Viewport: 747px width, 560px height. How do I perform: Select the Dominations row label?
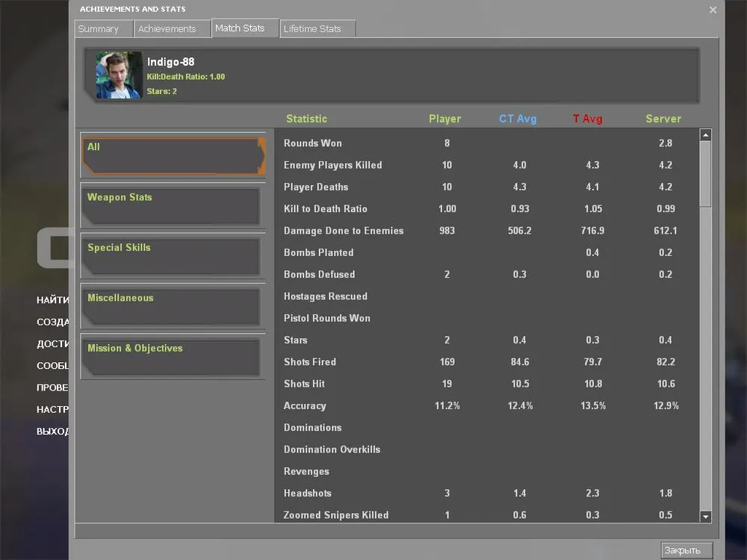[x=312, y=428]
